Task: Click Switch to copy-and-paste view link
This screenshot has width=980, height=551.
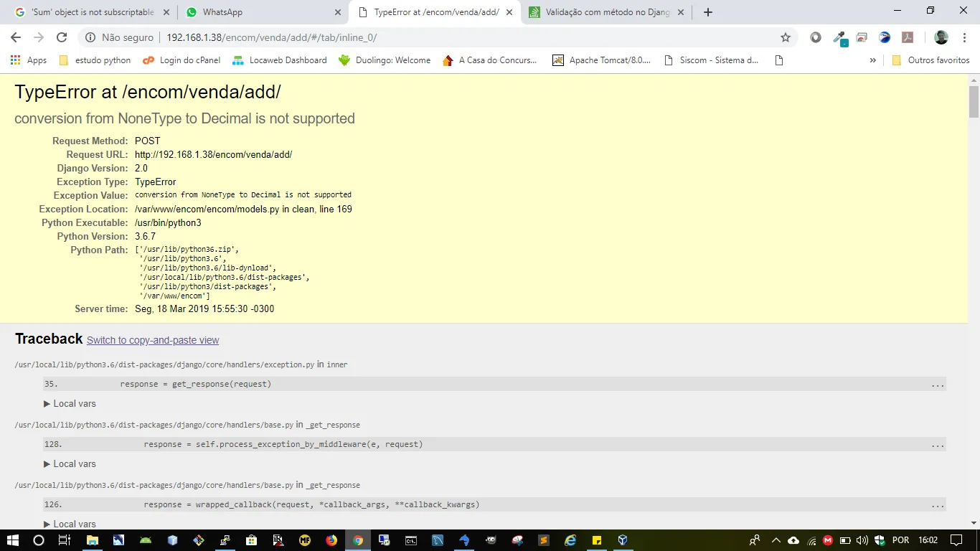Action: (x=153, y=340)
